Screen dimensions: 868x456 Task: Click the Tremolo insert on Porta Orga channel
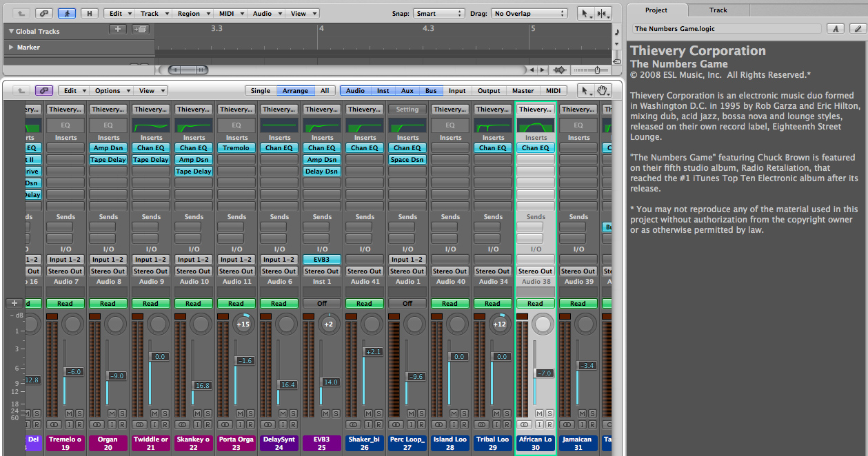pos(236,147)
